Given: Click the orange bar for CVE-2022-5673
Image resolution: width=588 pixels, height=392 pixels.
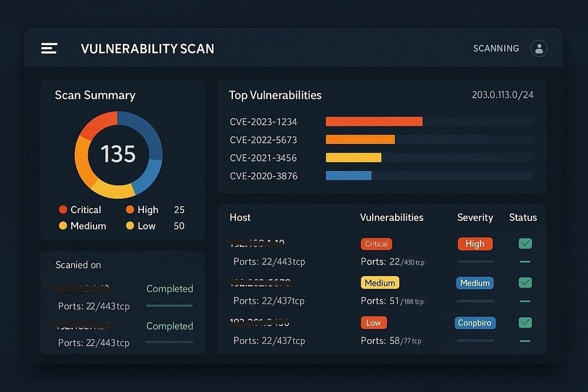Looking at the screenshot, I should (360, 139).
